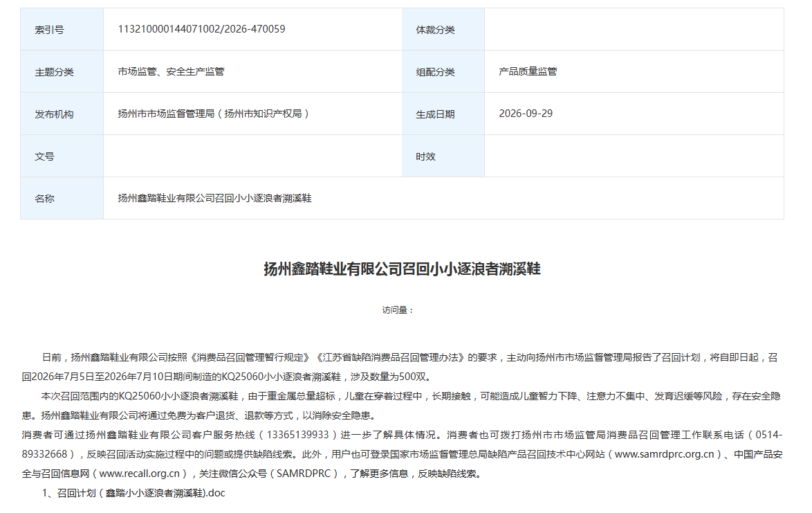Open the 召回计划（鑫踏小小逐浪者溯溪鞋).doc attachment
Image resolution: width=812 pixels, height=513 pixels.
[141, 494]
